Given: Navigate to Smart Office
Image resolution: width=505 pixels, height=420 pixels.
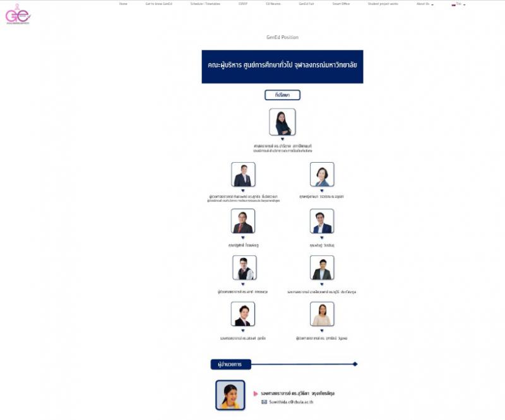Looking at the screenshot, I should tap(341, 4).
